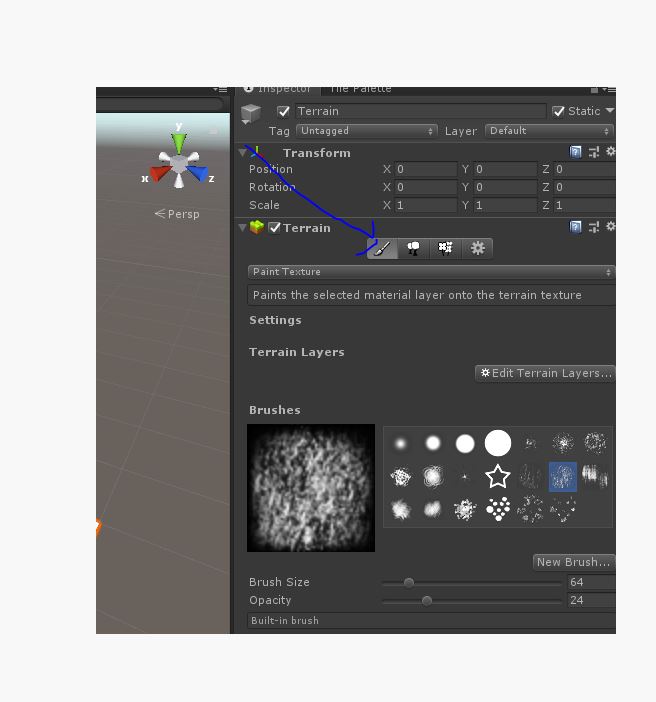Screen dimensions: 656x702
Task: Open the Paint Texture tool dropdown
Action: (431, 272)
